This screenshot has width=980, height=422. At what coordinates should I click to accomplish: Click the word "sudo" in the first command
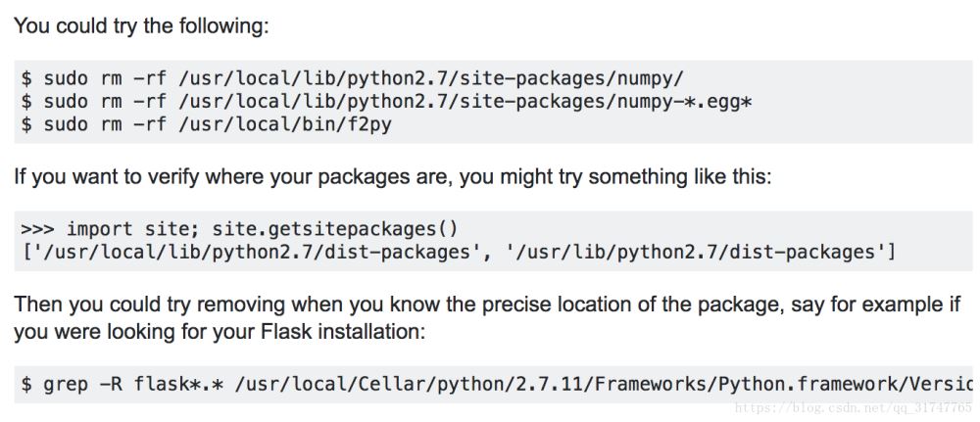[x=66, y=78]
